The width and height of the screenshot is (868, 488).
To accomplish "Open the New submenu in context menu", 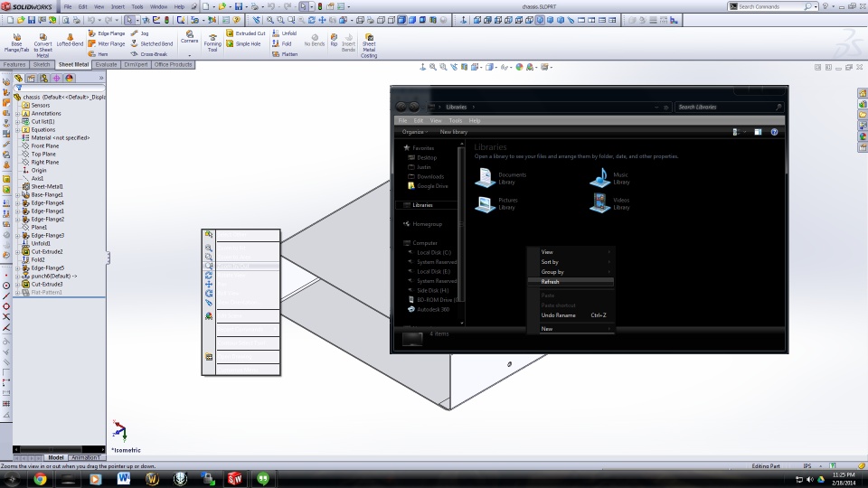I will (571, 329).
